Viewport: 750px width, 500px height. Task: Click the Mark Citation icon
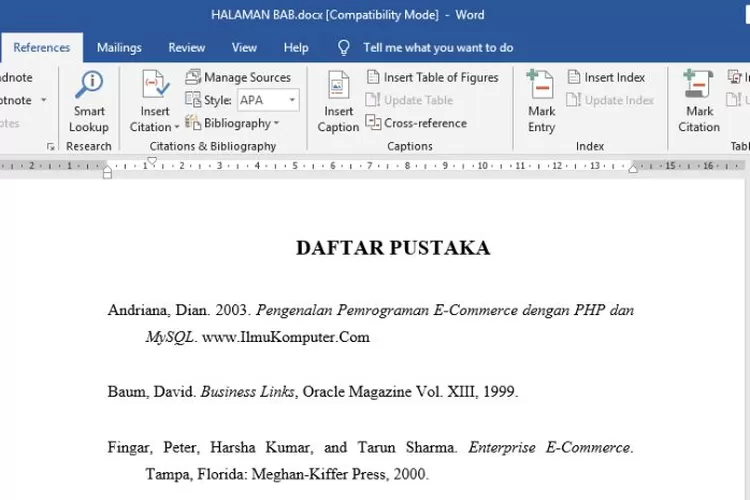[698, 86]
